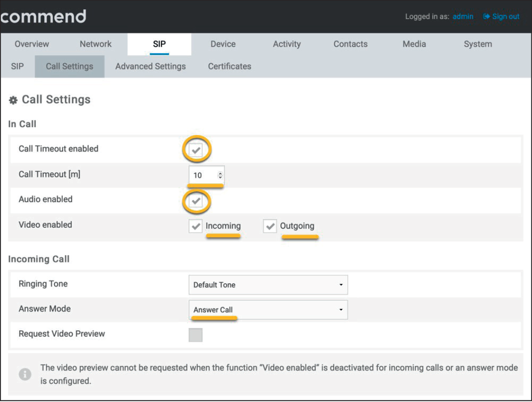Open the Advanced Settings subtab
The image size is (532, 402).
pos(150,66)
